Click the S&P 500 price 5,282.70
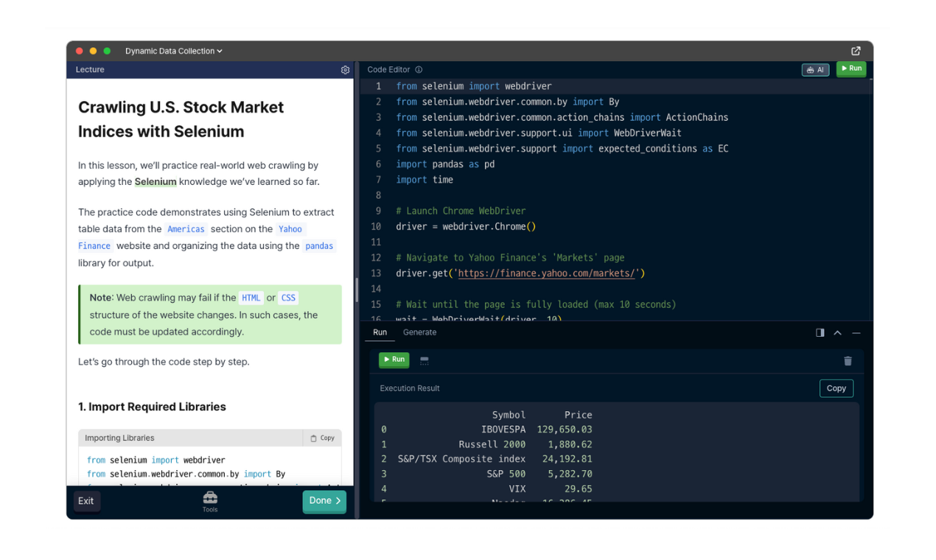 click(x=570, y=474)
